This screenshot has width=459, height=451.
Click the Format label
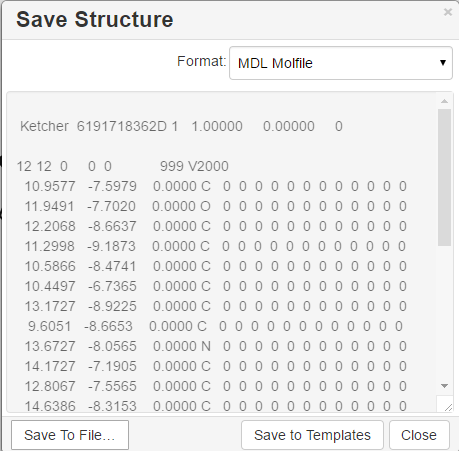point(202,61)
